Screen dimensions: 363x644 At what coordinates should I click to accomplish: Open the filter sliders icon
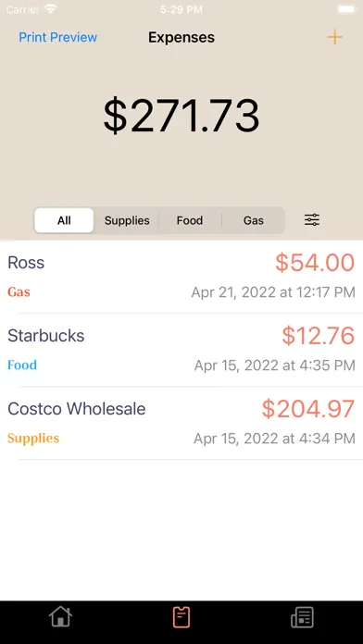312,220
